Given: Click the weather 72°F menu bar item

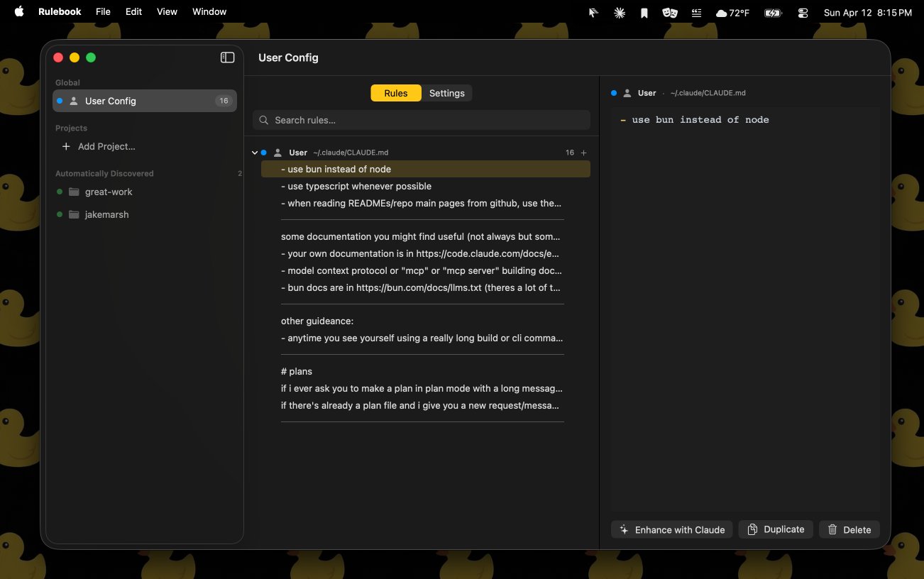Looking at the screenshot, I should pyautogui.click(x=733, y=13).
